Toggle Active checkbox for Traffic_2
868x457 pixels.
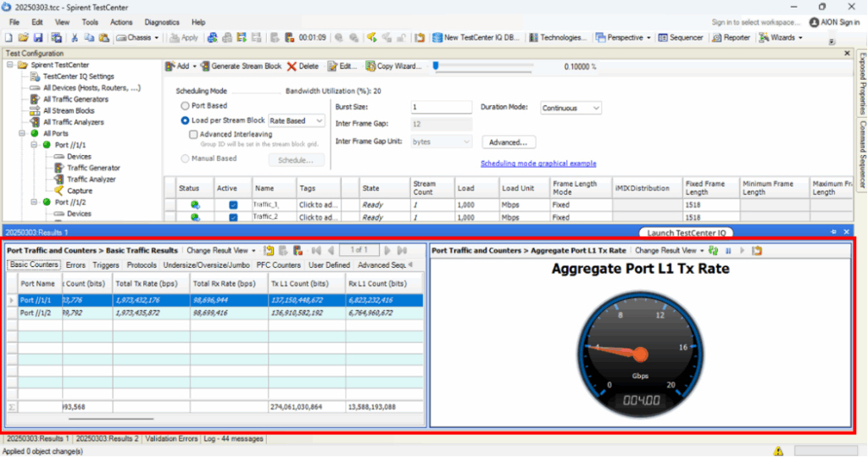click(x=233, y=217)
